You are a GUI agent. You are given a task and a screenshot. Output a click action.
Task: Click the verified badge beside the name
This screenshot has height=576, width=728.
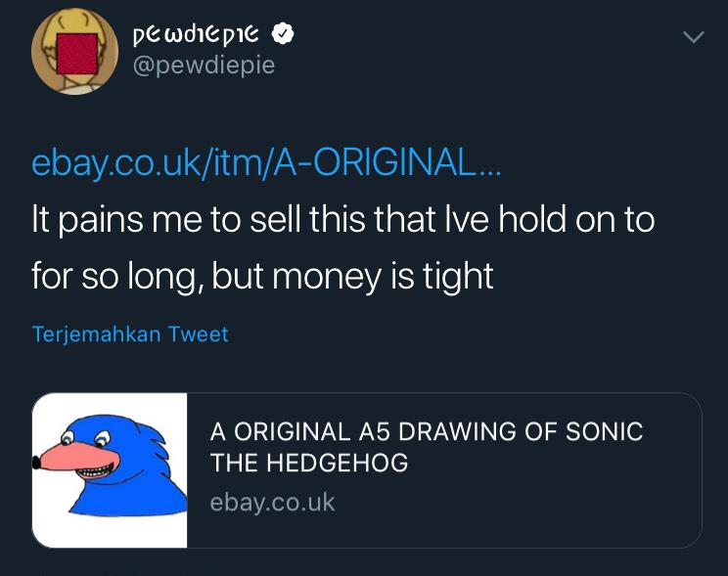coord(282,34)
